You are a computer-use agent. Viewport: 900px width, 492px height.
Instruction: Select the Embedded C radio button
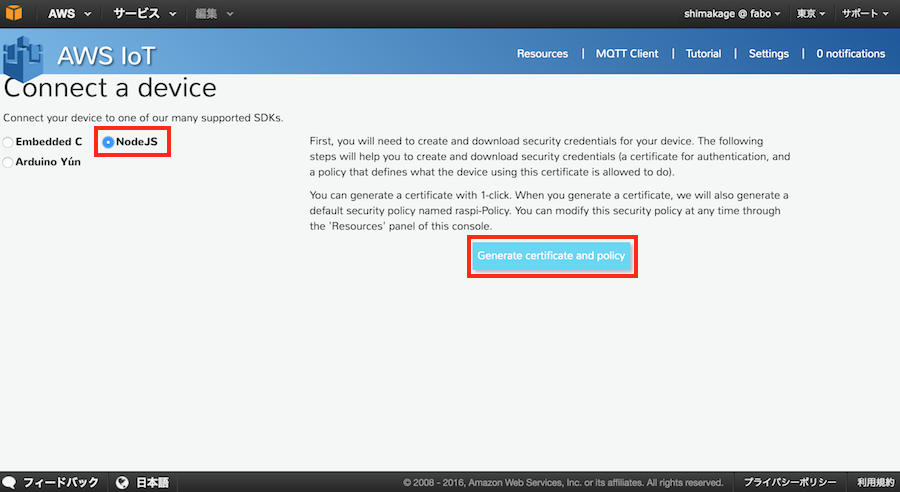point(8,142)
